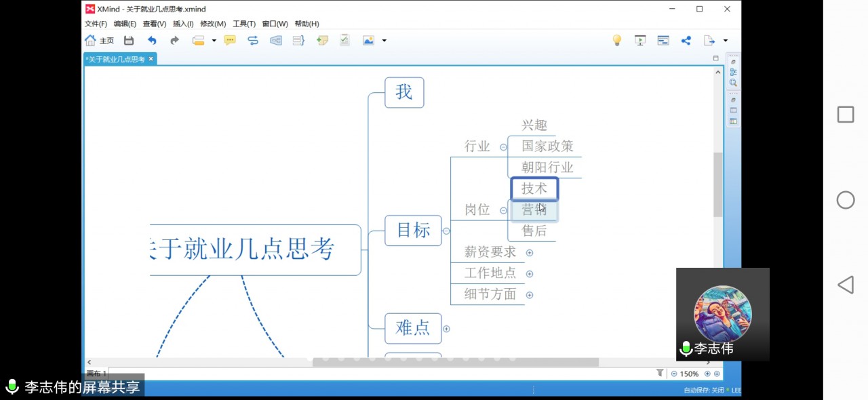Open the Gantt chart view icon

(x=663, y=41)
